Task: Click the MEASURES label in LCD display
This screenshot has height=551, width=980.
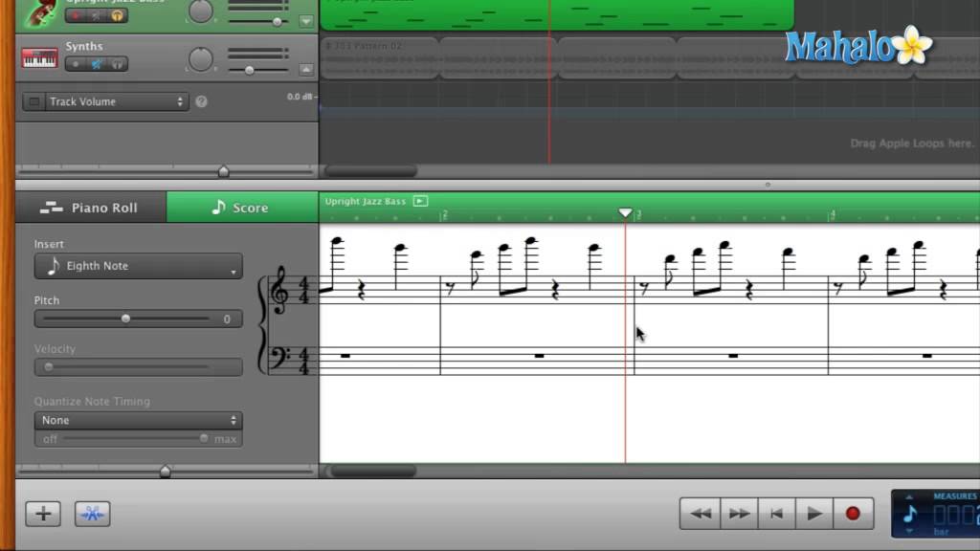Action: (x=955, y=496)
